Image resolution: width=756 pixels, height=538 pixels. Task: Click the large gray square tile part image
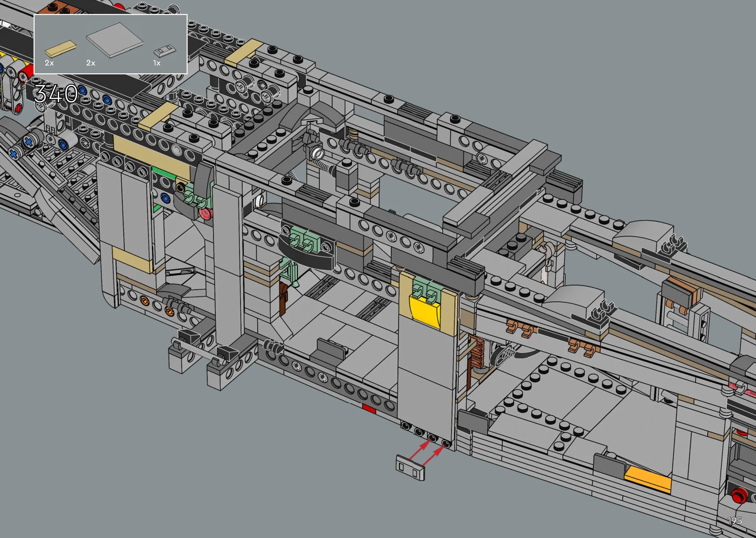[x=115, y=40]
